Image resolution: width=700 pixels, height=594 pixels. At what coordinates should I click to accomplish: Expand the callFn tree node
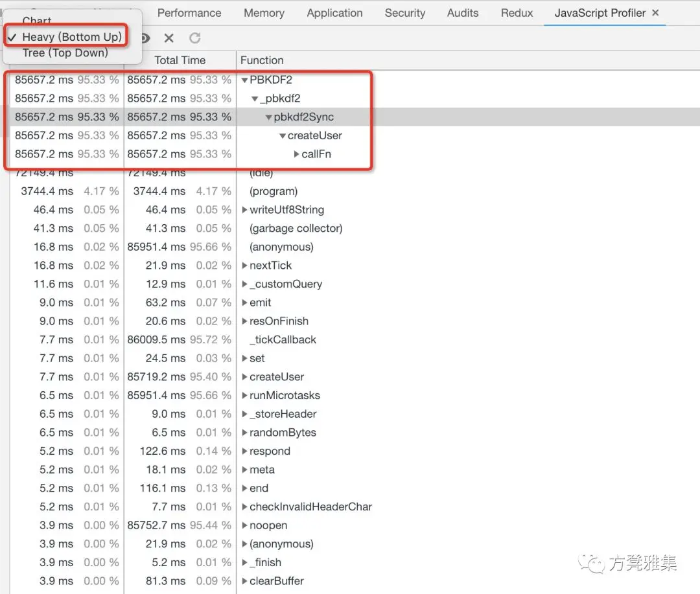[296, 154]
